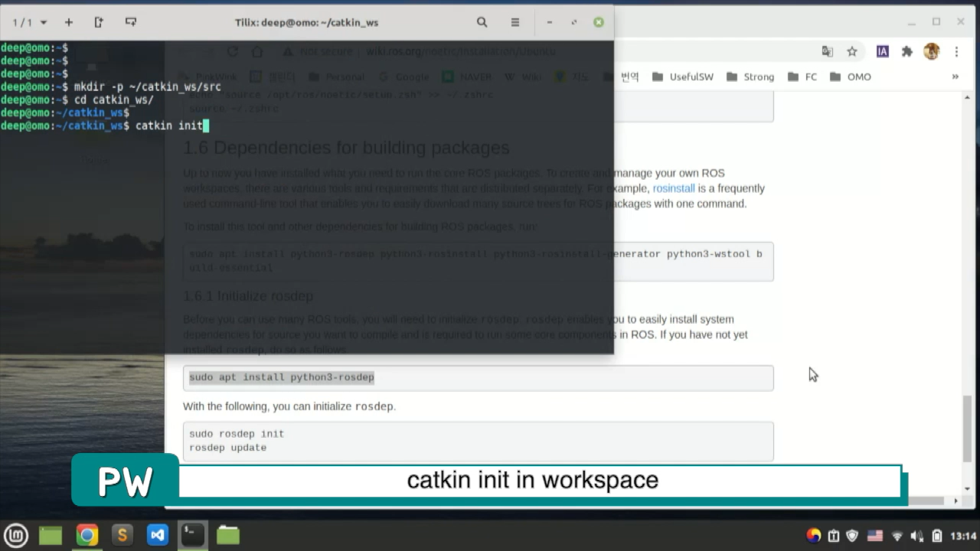Open the 13:14 clock calendar
The image size is (980, 551).
pos(963,536)
